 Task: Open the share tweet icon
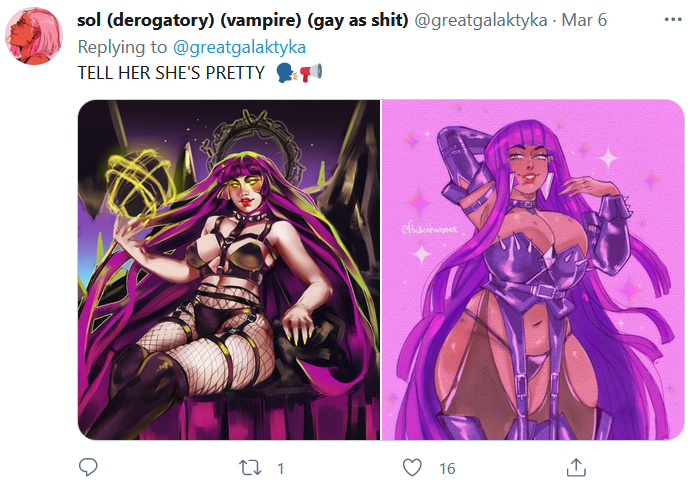tap(576, 467)
